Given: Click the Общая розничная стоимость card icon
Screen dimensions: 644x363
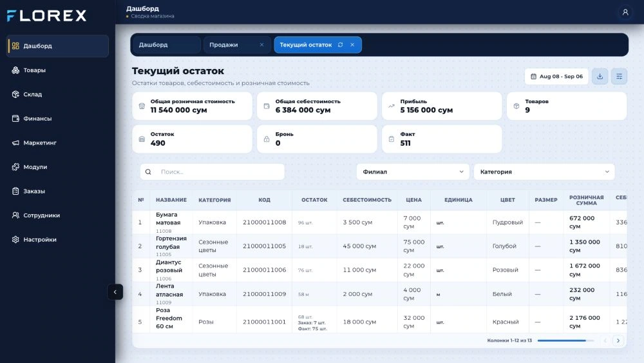Looking at the screenshot, I should pyautogui.click(x=142, y=106).
